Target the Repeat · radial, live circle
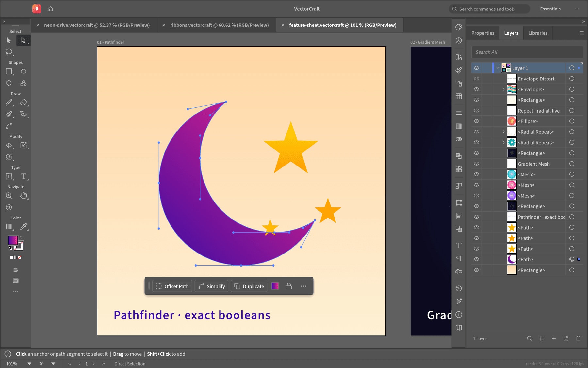Viewport: 588px width, 368px height. point(572,111)
